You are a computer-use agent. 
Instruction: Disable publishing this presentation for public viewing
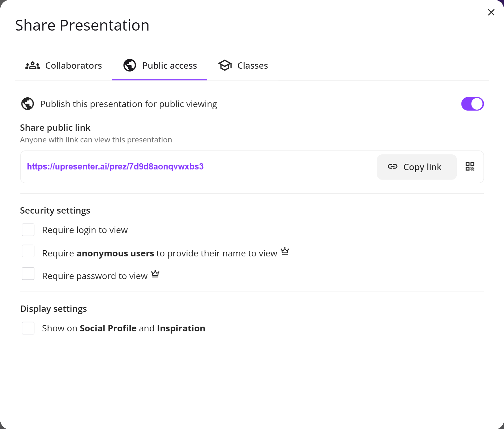pos(472,104)
